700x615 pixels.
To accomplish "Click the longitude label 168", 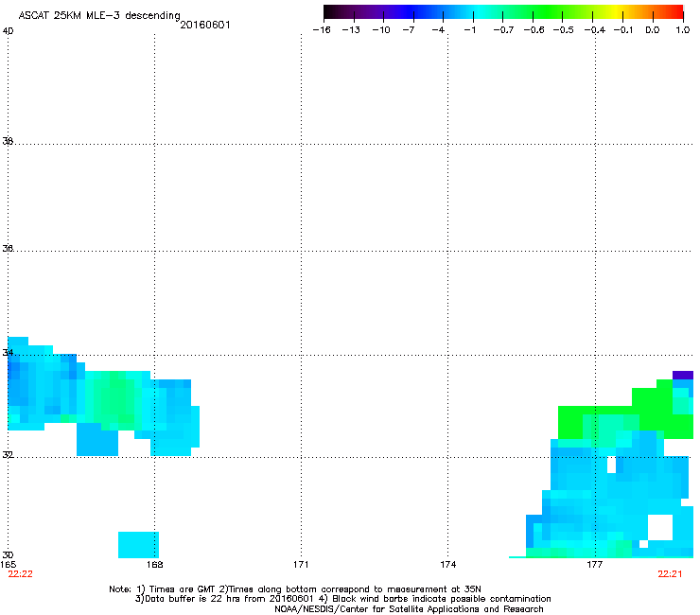I will [x=154, y=565].
